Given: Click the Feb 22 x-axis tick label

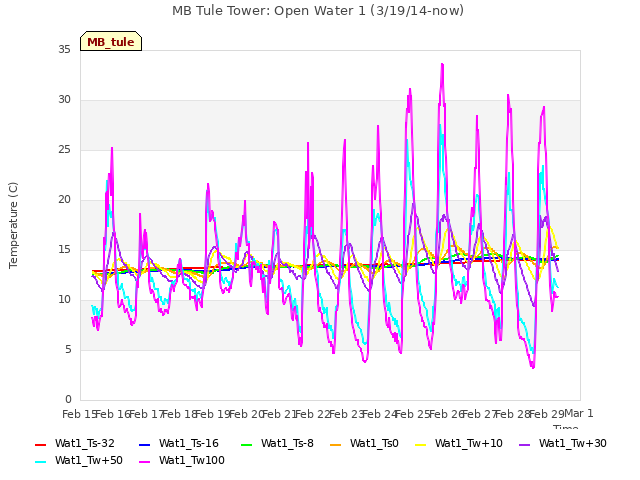Looking at the screenshot, I should pyautogui.click(x=313, y=414).
